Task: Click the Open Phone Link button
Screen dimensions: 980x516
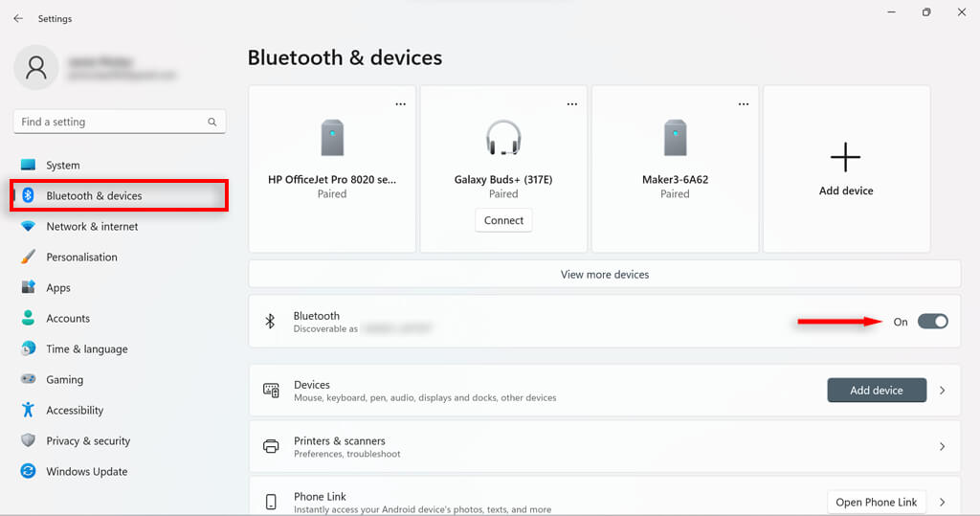Action: 876,502
